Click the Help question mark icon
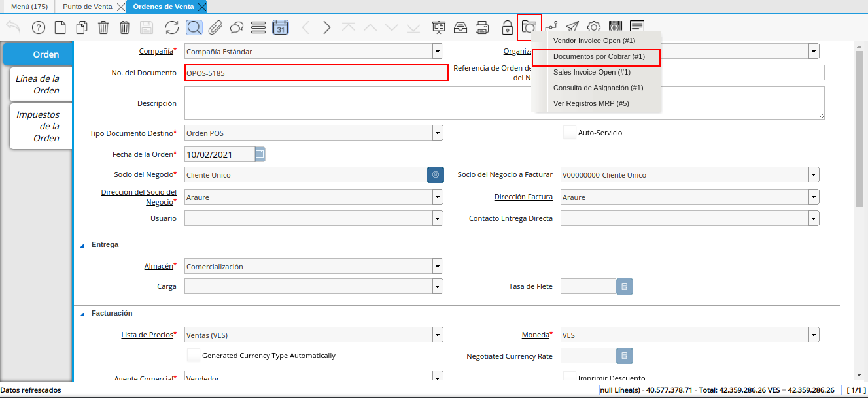Viewport: 868px width, 398px height. (39, 27)
